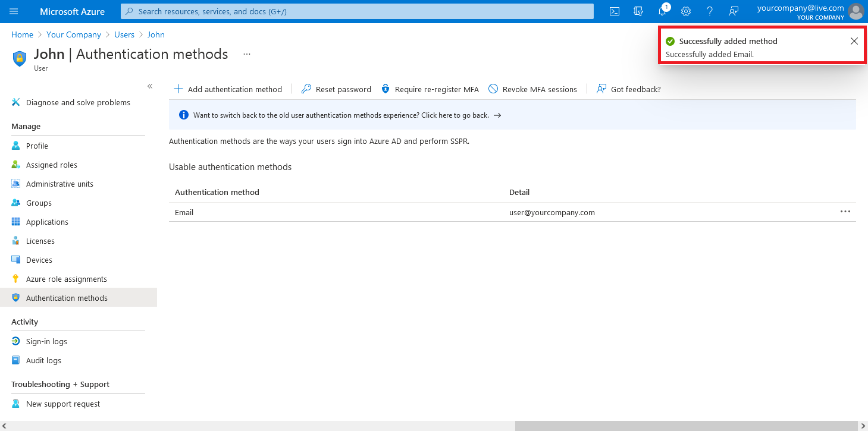This screenshot has width=868, height=431.
Task: Send feedback via the smiley icon
Action: point(734,11)
